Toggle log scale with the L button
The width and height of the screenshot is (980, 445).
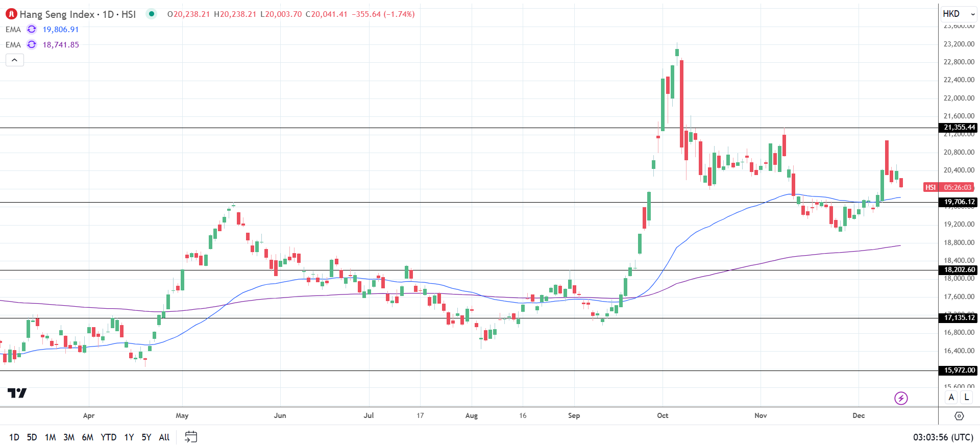[x=966, y=397]
